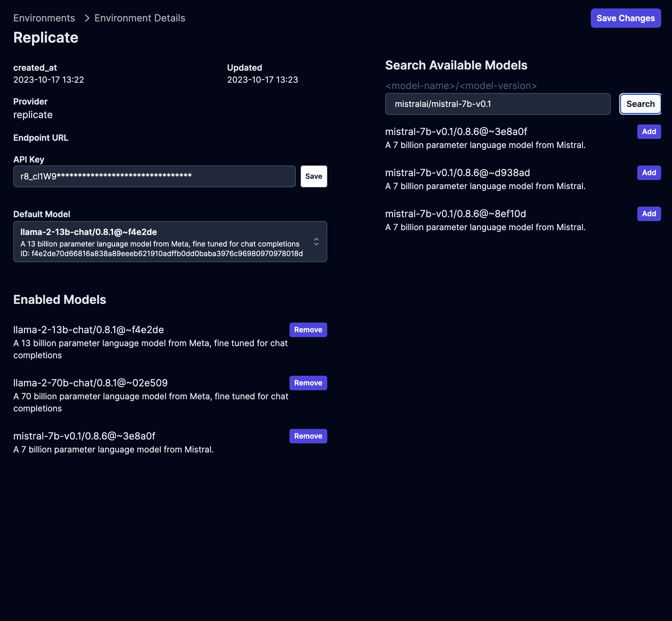Add mistral-7b-v0.1 version 8ef10d

[x=648, y=214]
